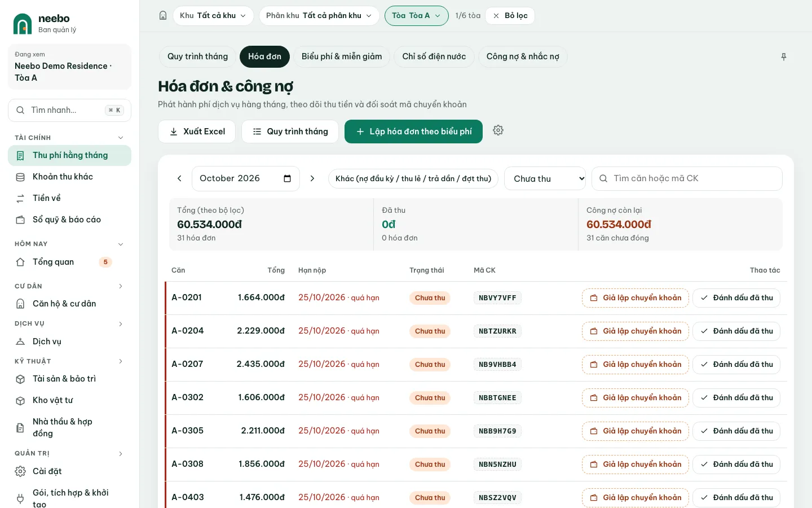Open the calendar picker icon in month field
This screenshot has width=812, height=508.
[287, 178]
